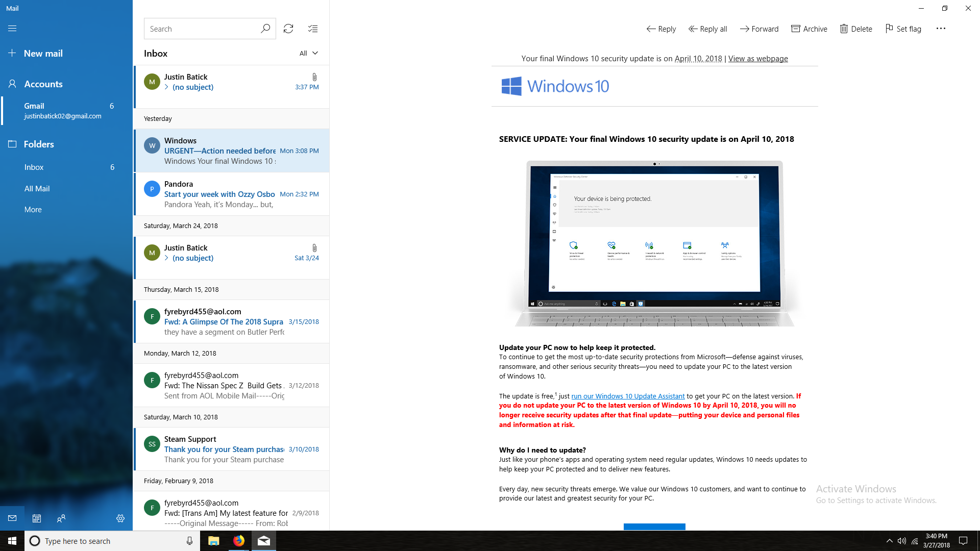Switch to Calendar app icon
Viewport: 980px width, 551px height.
[x=37, y=518]
